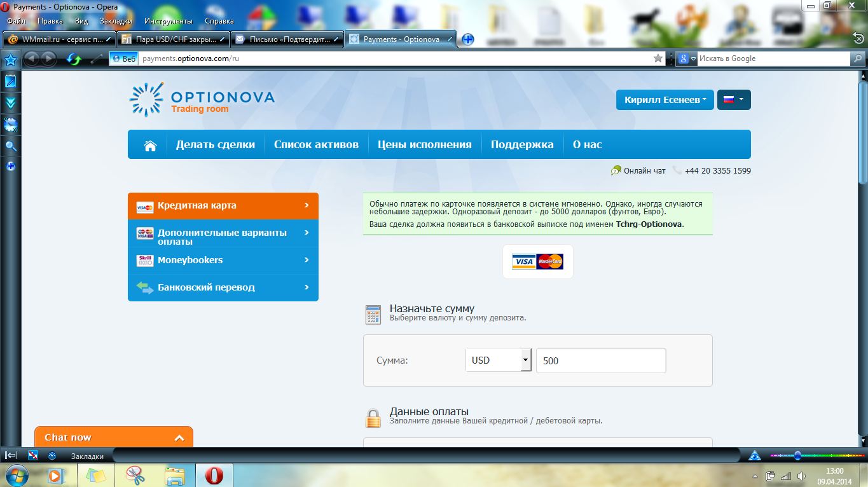Open Закладки menu
Image resolution: width=868 pixels, height=487 pixels.
(116, 21)
